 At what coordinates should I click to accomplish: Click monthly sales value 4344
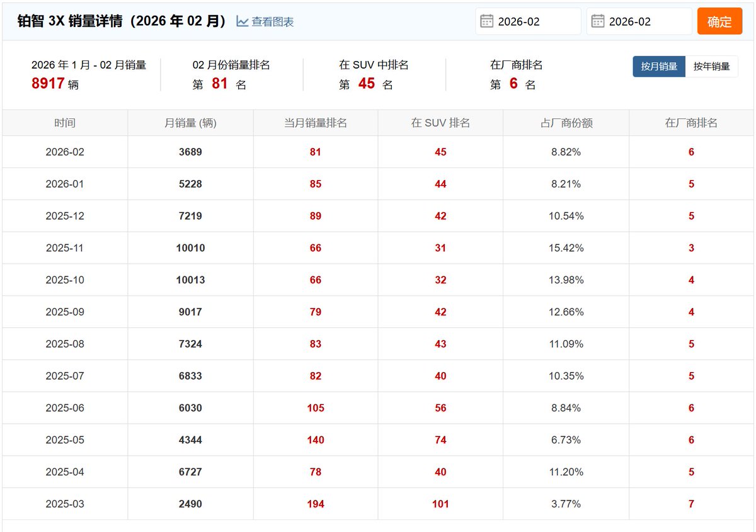pyautogui.click(x=190, y=440)
